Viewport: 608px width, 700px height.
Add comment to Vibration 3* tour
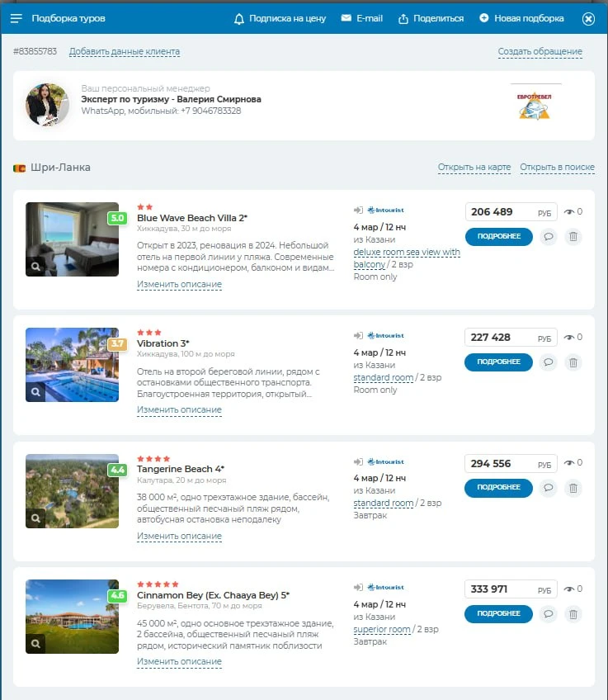click(549, 362)
